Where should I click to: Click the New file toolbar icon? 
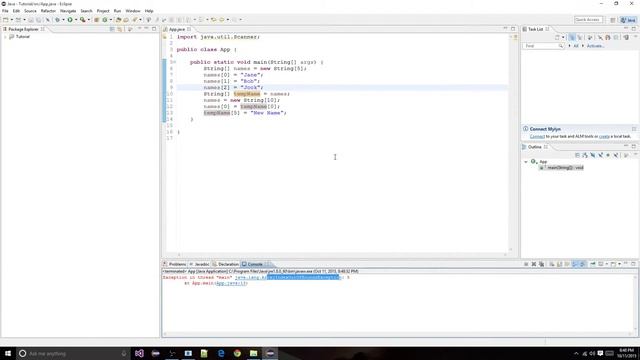tap(6, 20)
